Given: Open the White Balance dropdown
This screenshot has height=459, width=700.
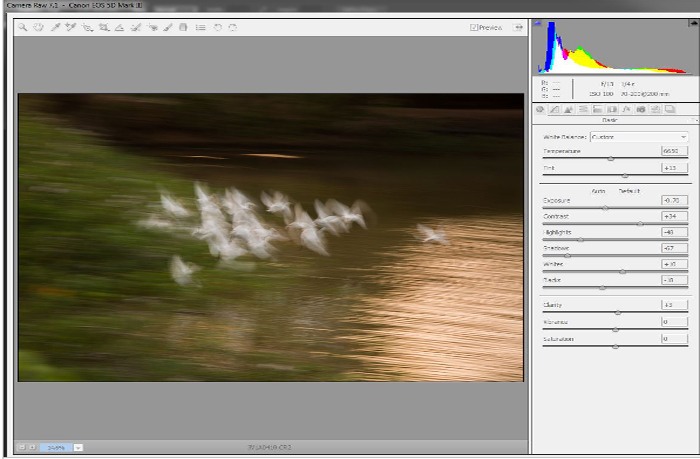Looking at the screenshot, I should pyautogui.click(x=638, y=137).
